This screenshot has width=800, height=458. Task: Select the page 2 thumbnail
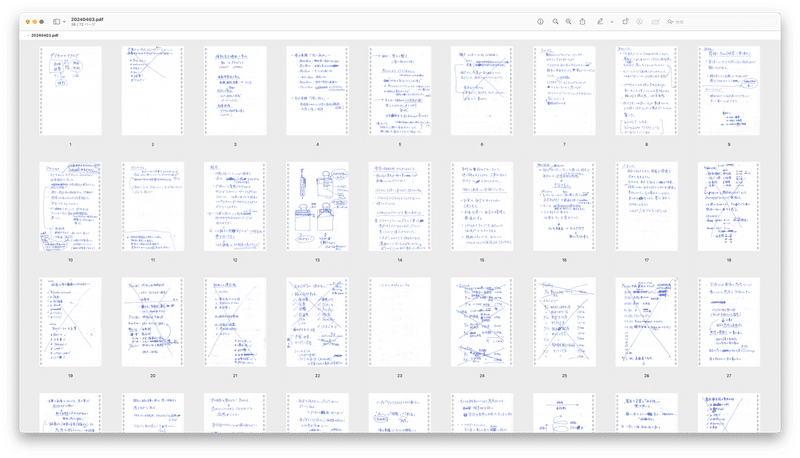coord(153,91)
